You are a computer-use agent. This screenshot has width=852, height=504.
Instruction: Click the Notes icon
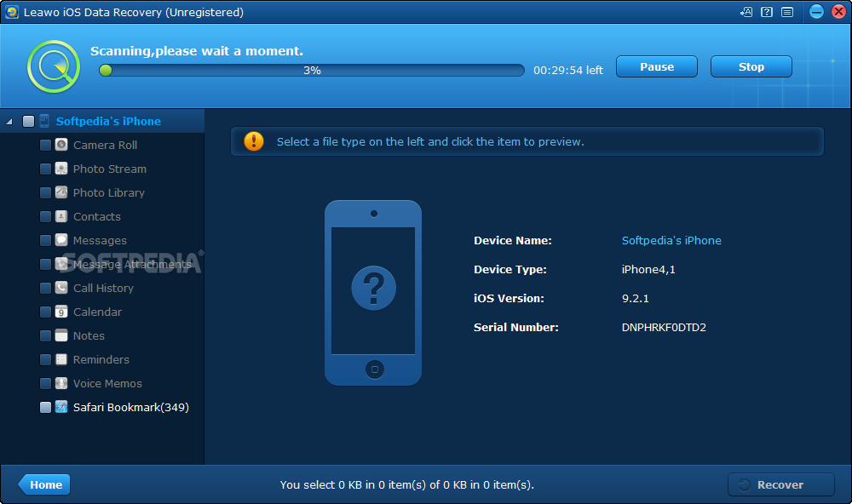[61, 335]
